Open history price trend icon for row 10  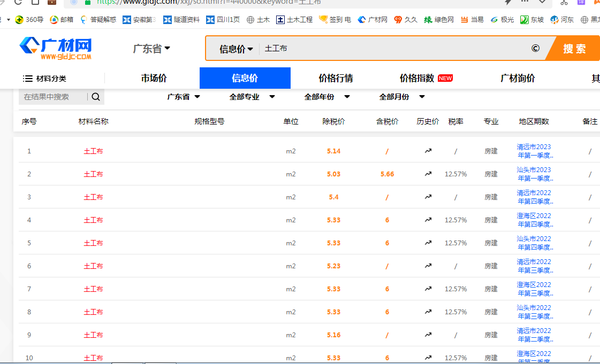[428, 358]
